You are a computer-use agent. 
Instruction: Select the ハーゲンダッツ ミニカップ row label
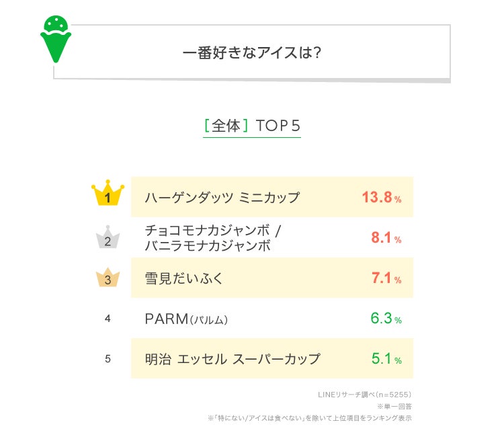(x=222, y=198)
